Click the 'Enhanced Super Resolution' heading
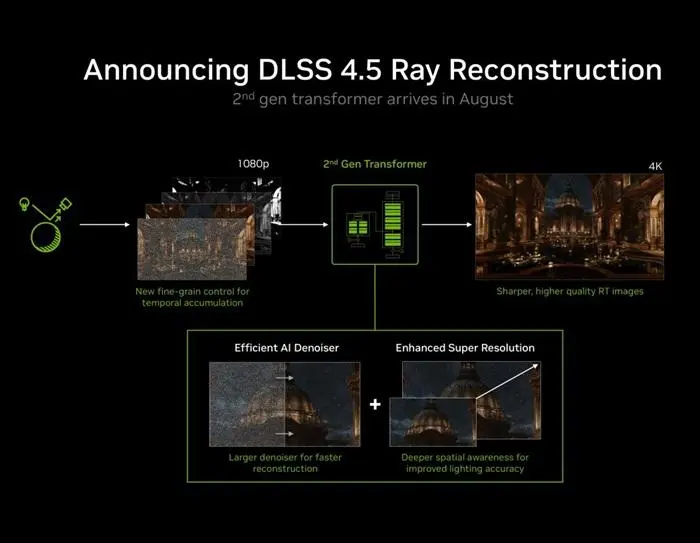 point(465,348)
